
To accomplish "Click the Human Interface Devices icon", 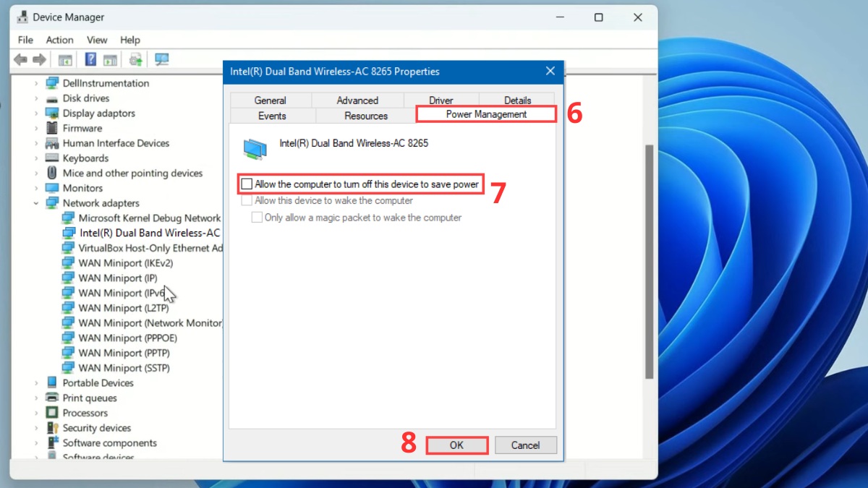I will coord(52,143).
